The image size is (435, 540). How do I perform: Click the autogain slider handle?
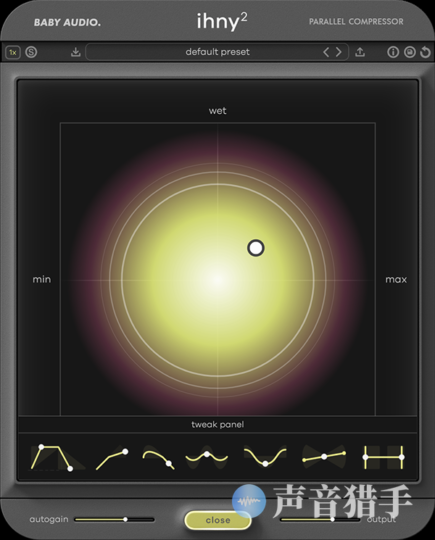point(125,519)
